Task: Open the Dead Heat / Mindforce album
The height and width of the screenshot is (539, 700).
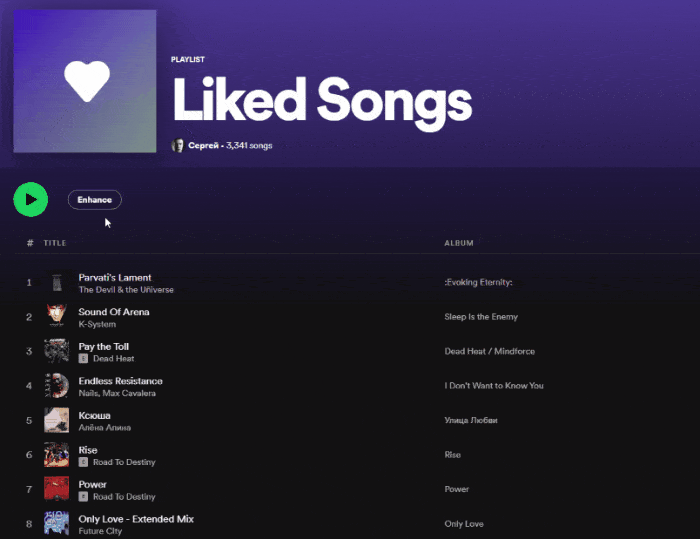Action: tap(491, 352)
